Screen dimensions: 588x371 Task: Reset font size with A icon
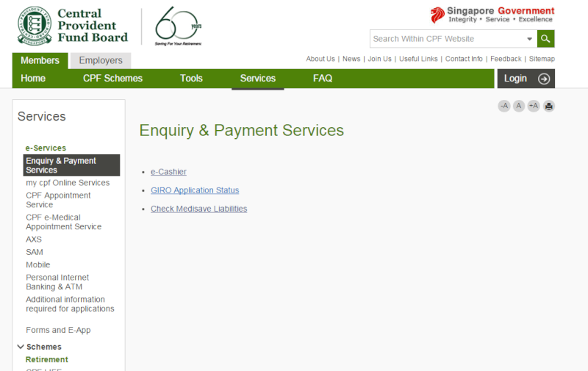[519, 106]
